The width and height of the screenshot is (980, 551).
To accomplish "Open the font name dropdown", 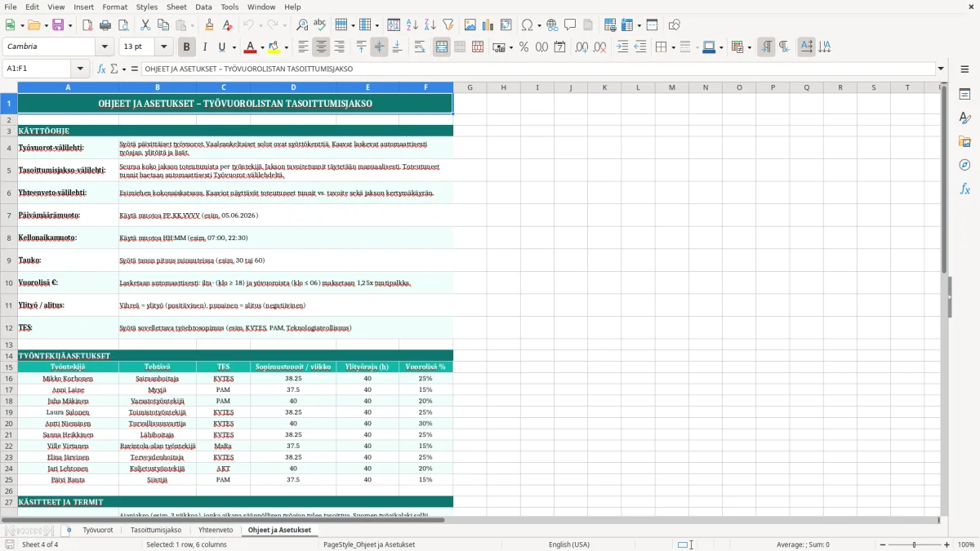I will tap(106, 47).
